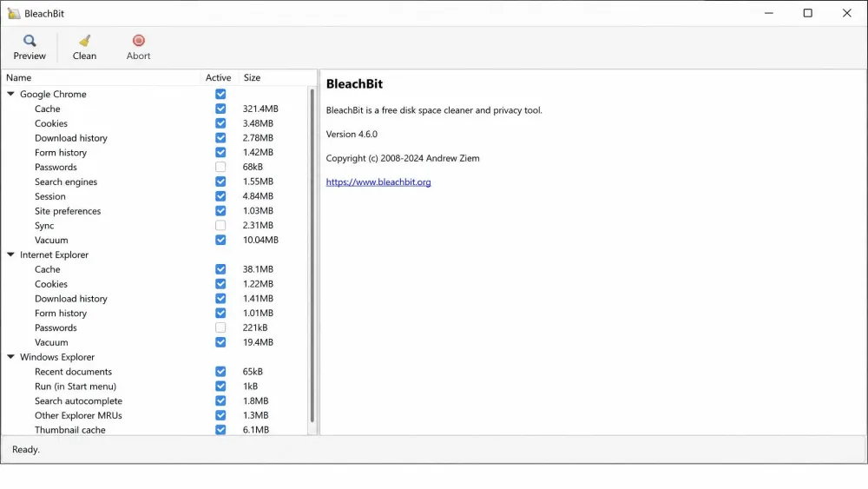Uncheck Google Chrome Cookies checkbox

(x=220, y=123)
